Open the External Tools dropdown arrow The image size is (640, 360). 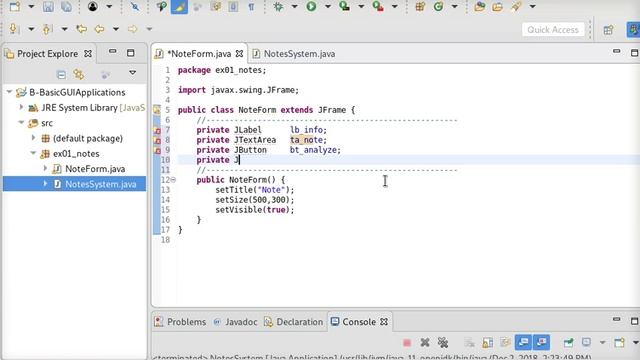pos(395,7)
